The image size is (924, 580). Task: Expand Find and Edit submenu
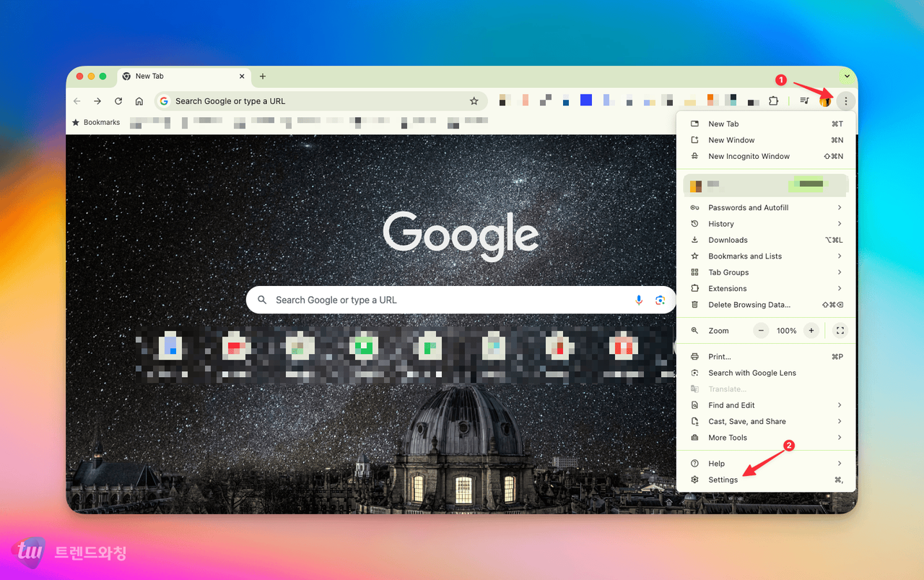pos(767,405)
